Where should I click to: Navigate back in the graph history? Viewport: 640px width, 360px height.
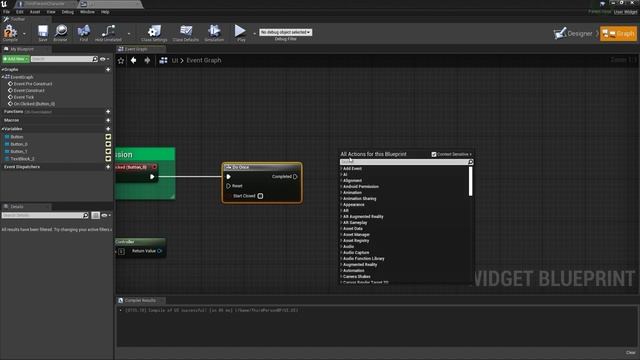click(133, 60)
